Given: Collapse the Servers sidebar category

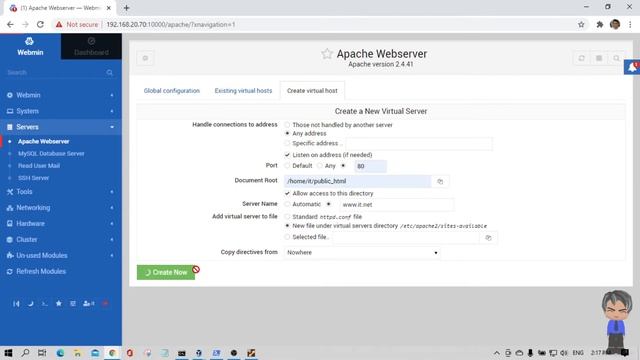Looking at the screenshot, I should pos(61,127).
